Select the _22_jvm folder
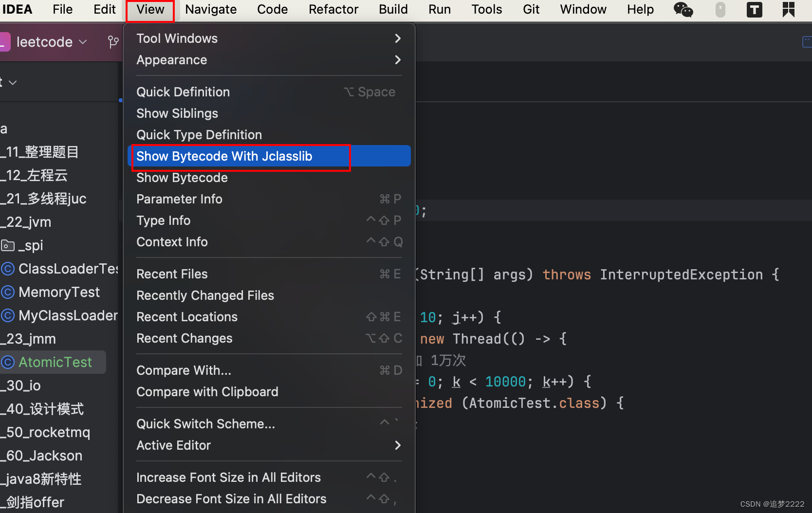812x513 pixels. click(x=26, y=222)
